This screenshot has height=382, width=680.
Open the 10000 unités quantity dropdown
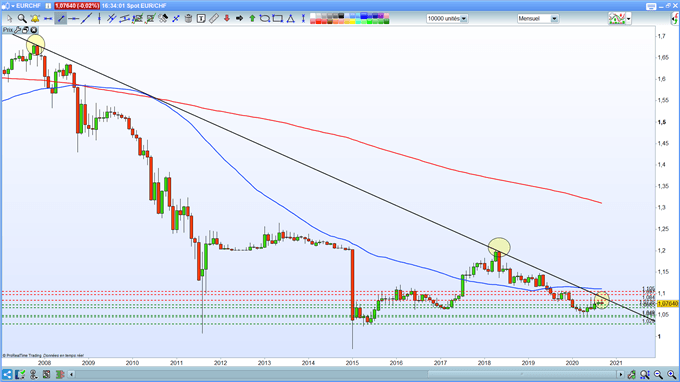point(447,19)
